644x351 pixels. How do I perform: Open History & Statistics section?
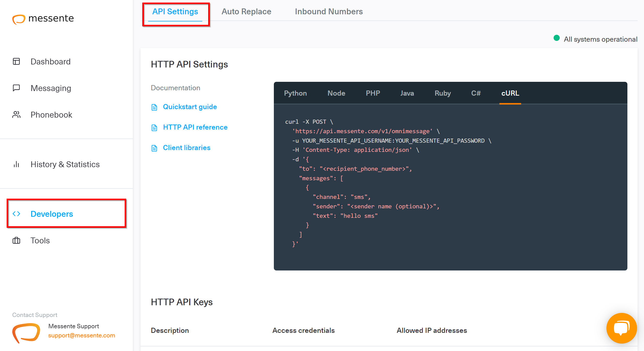[x=65, y=164]
